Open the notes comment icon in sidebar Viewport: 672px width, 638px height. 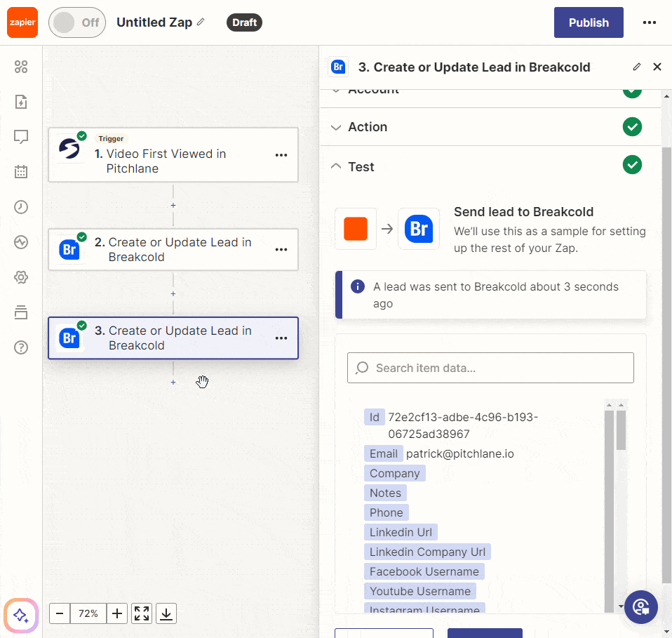pyautogui.click(x=21, y=137)
